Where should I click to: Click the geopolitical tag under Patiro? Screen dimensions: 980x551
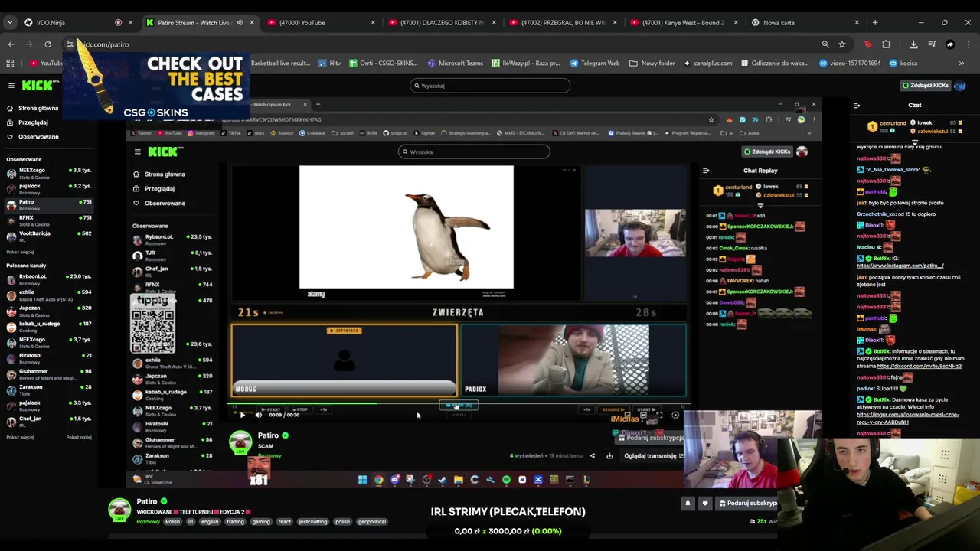pos(372,522)
